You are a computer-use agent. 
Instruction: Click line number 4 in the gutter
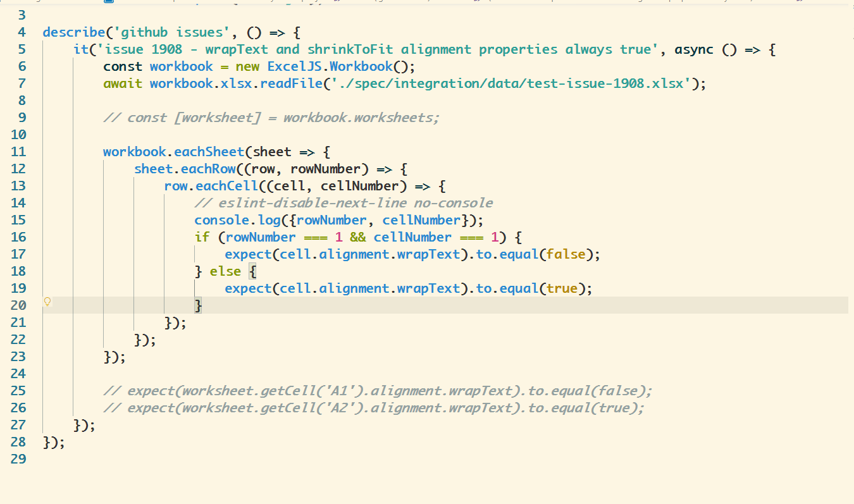pyautogui.click(x=22, y=32)
